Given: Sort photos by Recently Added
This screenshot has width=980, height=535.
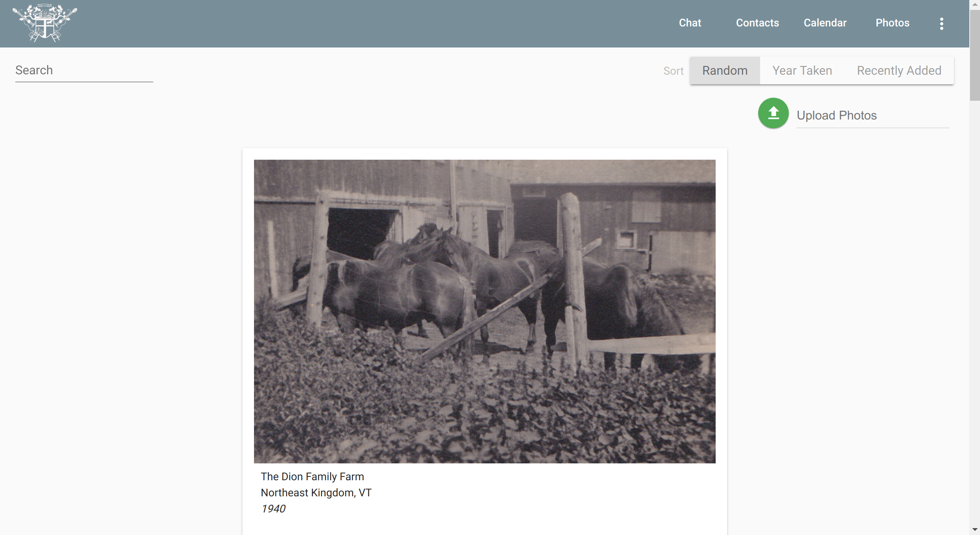Looking at the screenshot, I should click(899, 70).
